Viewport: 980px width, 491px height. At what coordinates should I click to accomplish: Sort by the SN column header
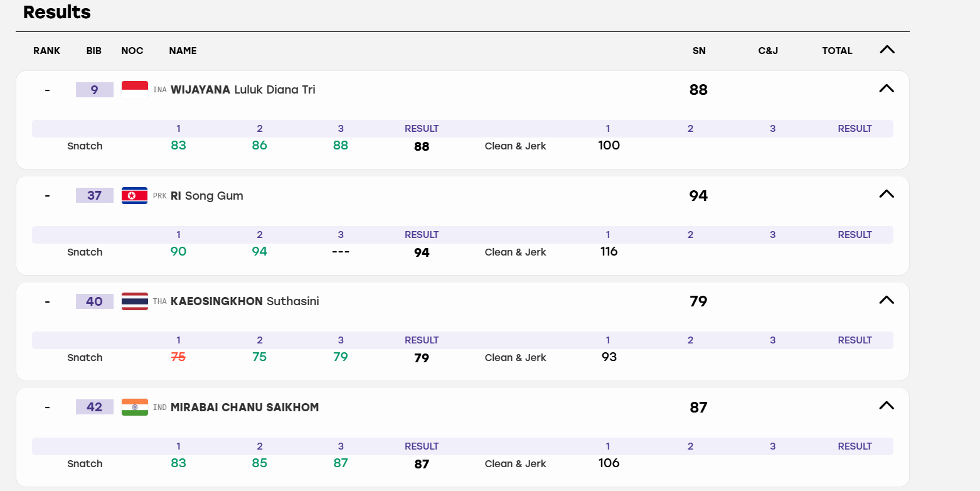tap(699, 51)
